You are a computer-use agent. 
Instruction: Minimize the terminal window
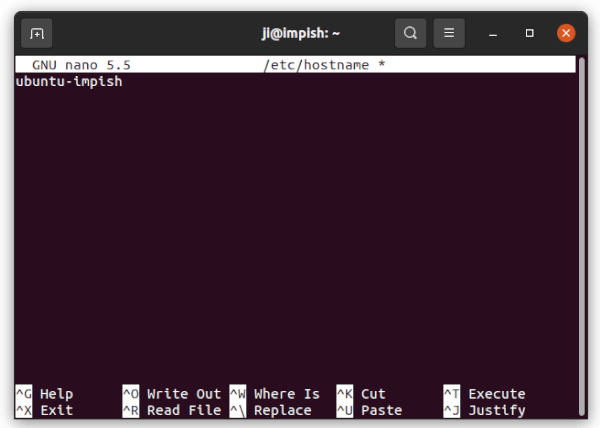coord(493,34)
